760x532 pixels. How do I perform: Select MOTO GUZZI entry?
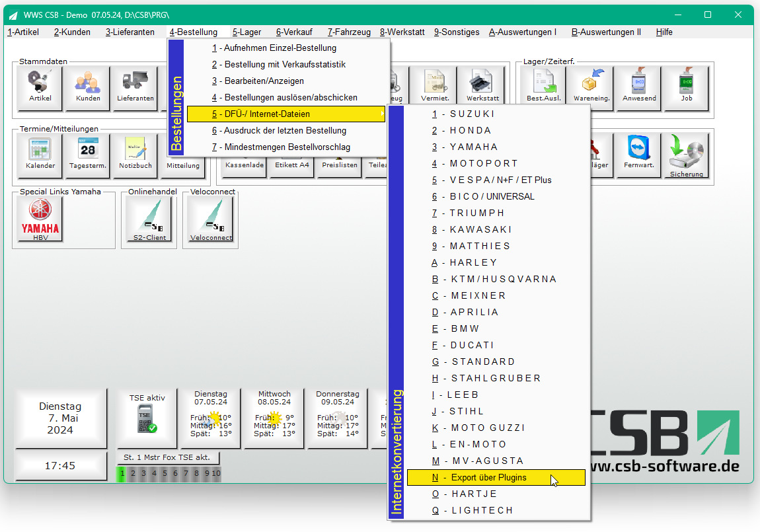coord(496,428)
